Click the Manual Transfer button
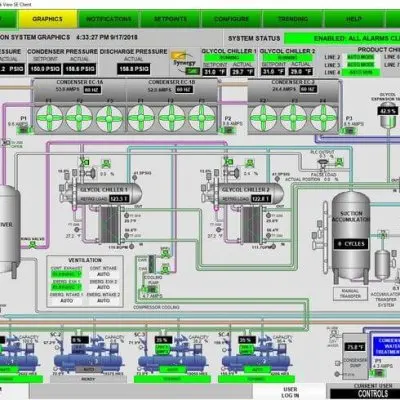The width and height of the screenshot is (400, 400). pyautogui.click(x=350, y=293)
